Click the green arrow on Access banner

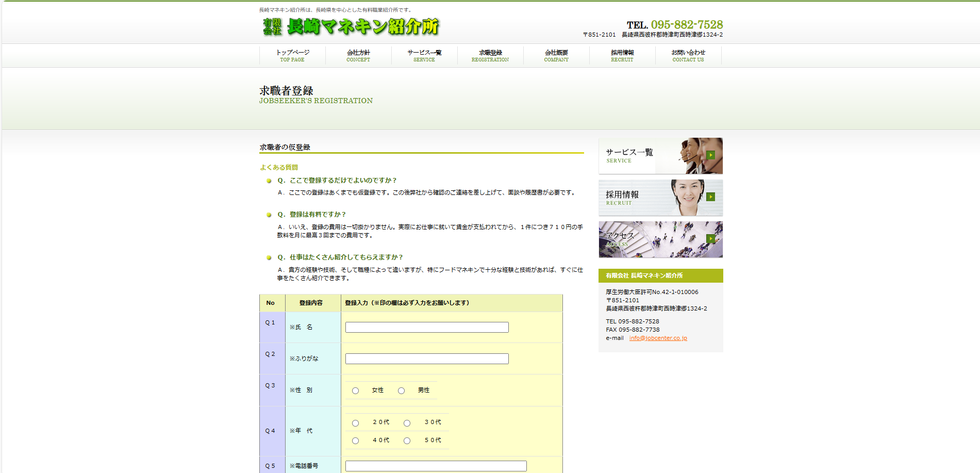click(x=711, y=238)
